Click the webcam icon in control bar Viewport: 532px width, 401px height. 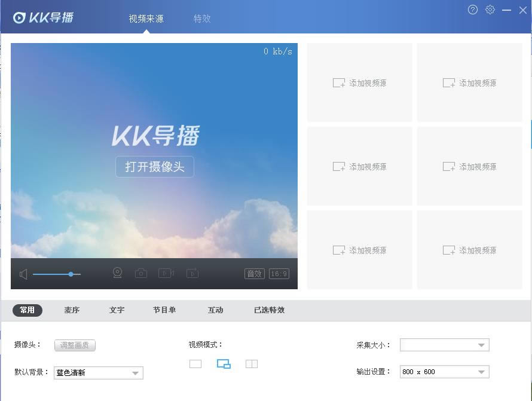(x=118, y=273)
